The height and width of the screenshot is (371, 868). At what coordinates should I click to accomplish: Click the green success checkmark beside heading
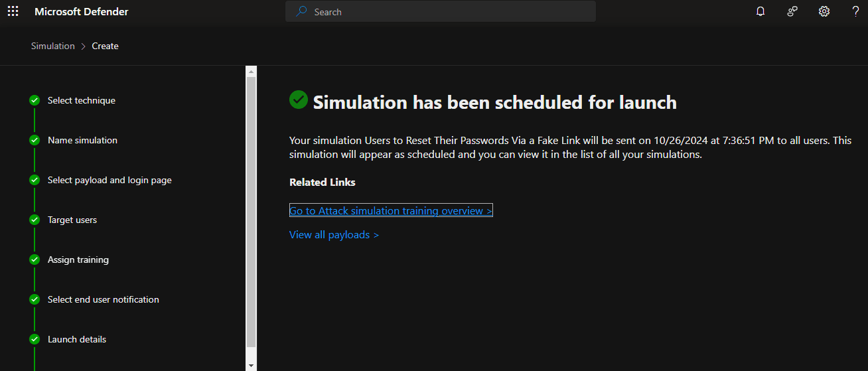pyautogui.click(x=299, y=100)
